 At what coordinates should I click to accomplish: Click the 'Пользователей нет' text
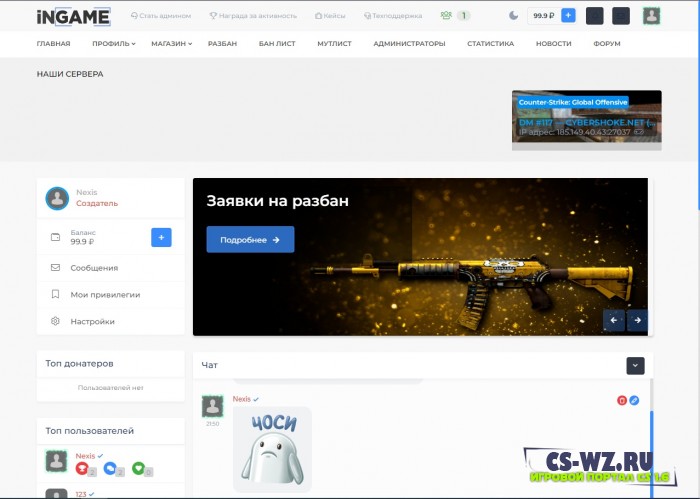tap(111, 387)
